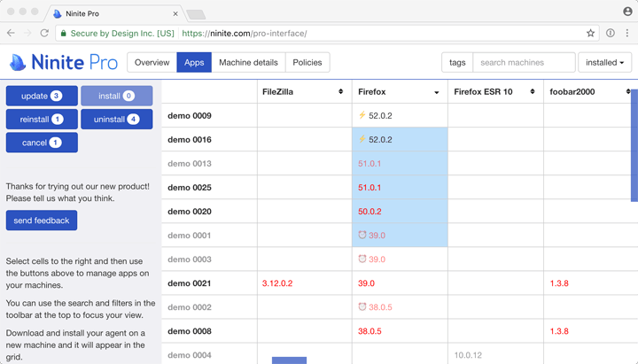Click the send feedback button
This screenshot has height=364, width=638.
(42, 220)
